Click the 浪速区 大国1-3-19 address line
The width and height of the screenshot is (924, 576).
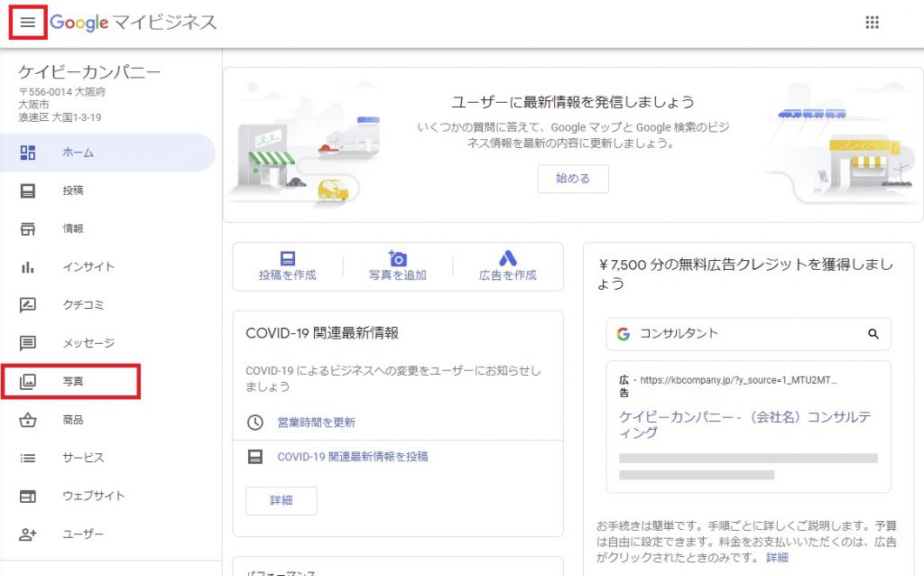[60, 117]
